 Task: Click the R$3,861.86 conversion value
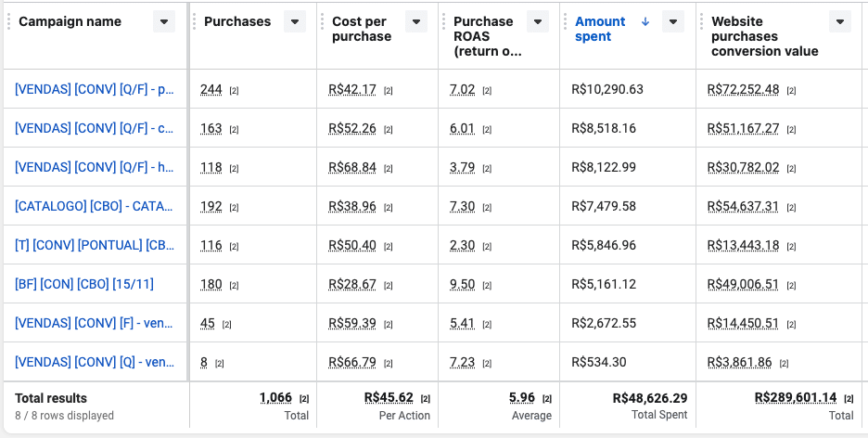coord(739,362)
